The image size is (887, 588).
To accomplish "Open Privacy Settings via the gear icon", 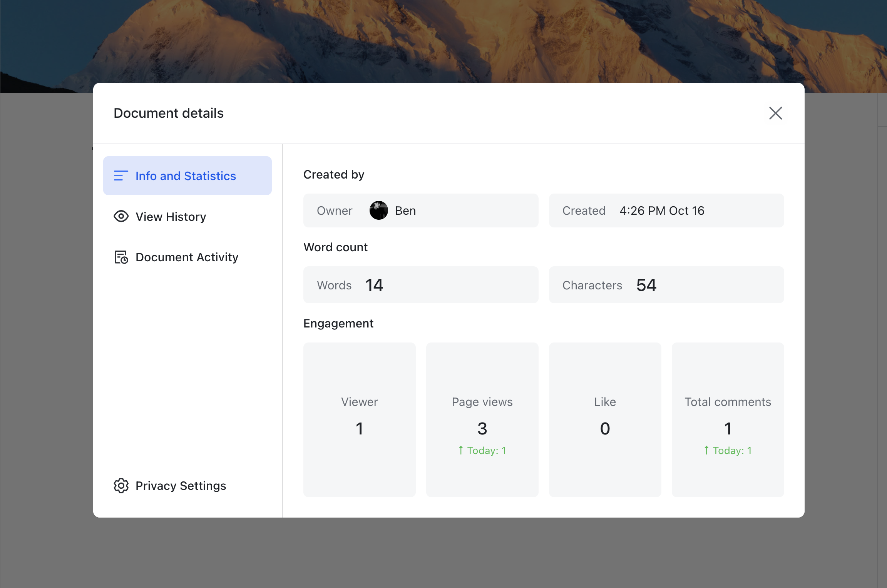I will [x=121, y=486].
